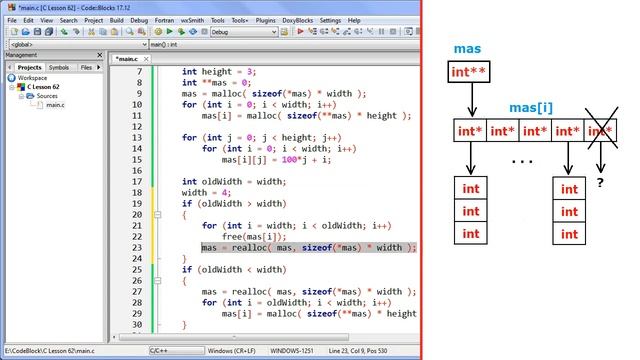Click the Replace toolbar icon
The height and width of the screenshot is (360, 640).
pyautogui.click(x=141, y=31)
